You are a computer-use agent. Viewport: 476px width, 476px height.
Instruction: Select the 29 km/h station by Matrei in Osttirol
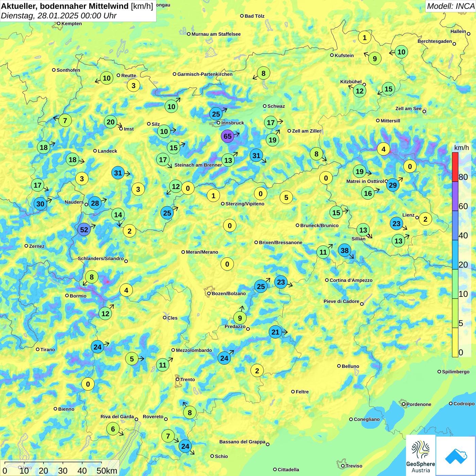pos(393,185)
